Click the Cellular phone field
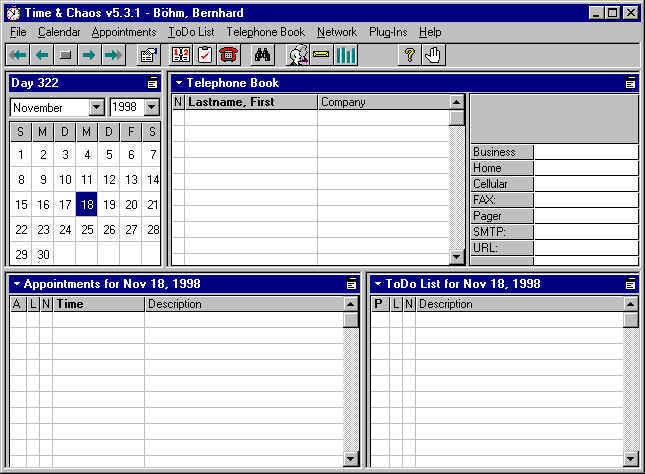This screenshot has width=645, height=474. click(x=586, y=184)
